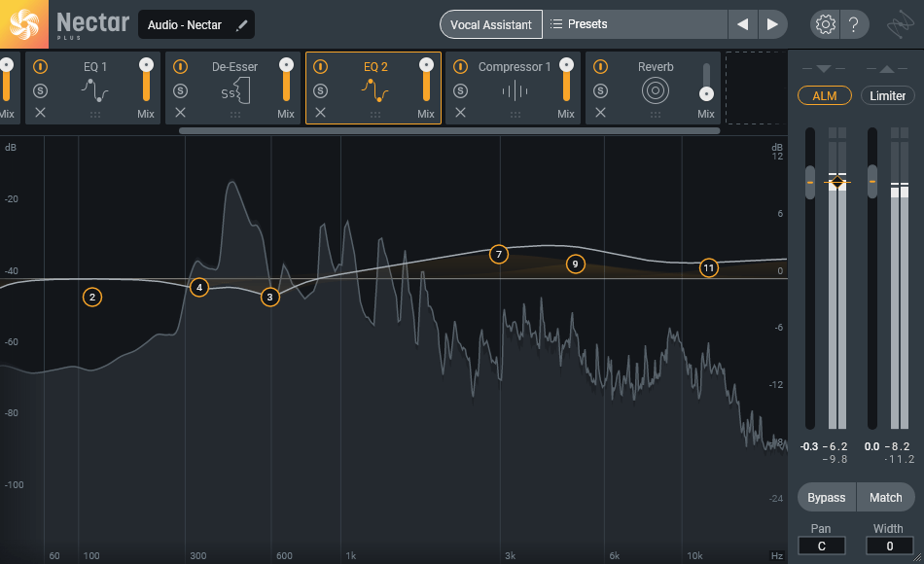Click the input gain value -0.3

point(809,446)
